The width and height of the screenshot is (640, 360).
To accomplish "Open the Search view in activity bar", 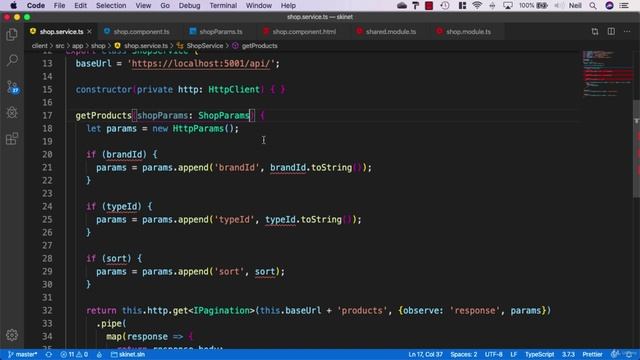I will coord(12,60).
